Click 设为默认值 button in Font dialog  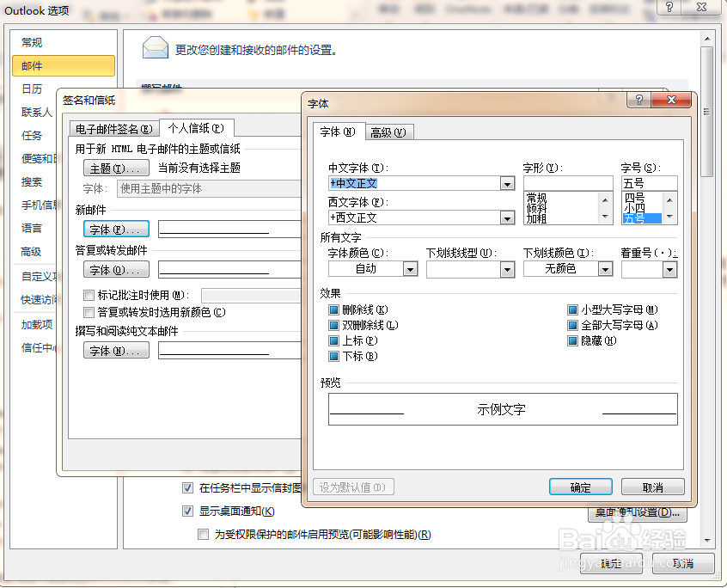(x=353, y=487)
